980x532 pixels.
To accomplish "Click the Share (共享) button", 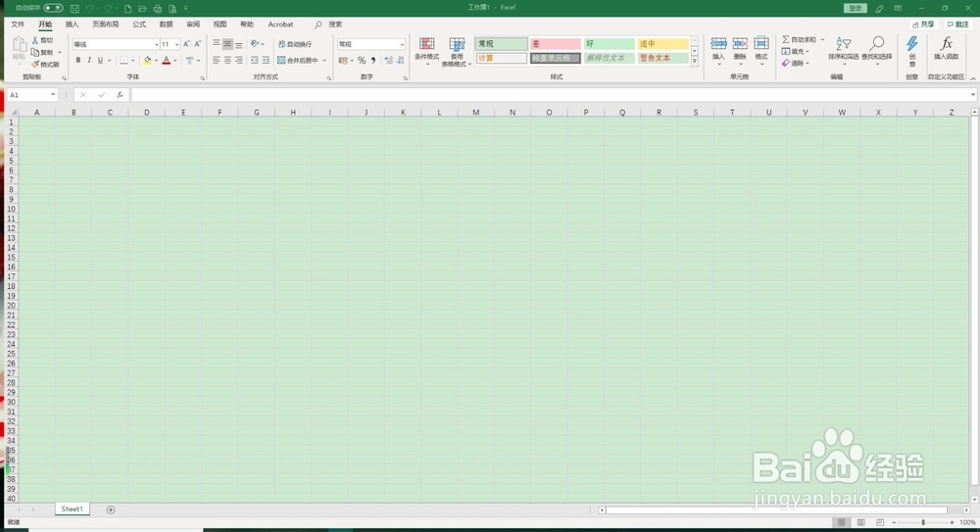I will (x=924, y=24).
